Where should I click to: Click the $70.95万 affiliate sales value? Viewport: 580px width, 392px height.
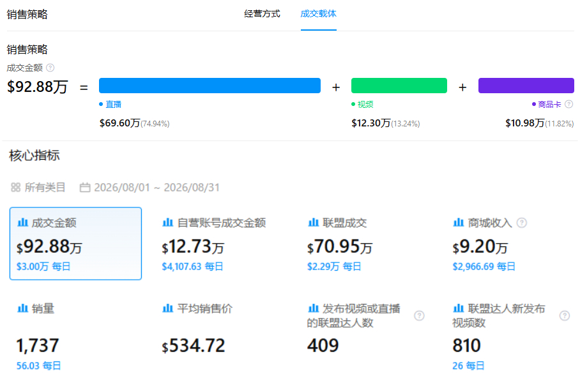click(340, 246)
